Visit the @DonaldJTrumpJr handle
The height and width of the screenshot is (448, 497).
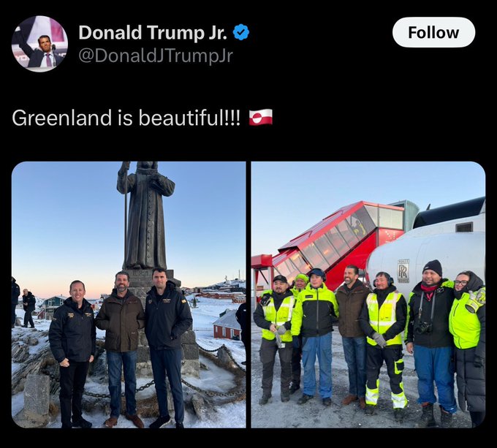click(x=155, y=56)
